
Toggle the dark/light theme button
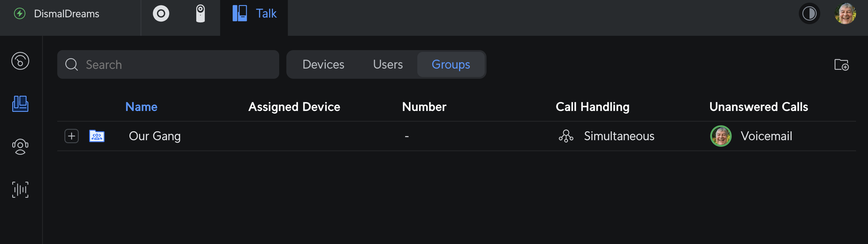pyautogui.click(x=809, y=14)
